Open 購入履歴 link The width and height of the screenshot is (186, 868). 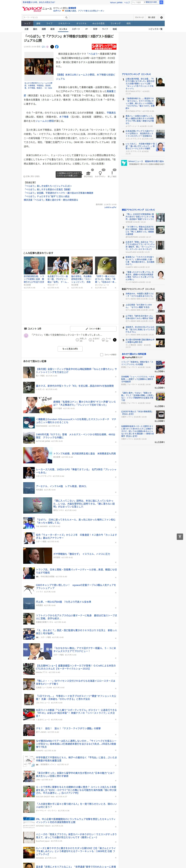(152, 18)
